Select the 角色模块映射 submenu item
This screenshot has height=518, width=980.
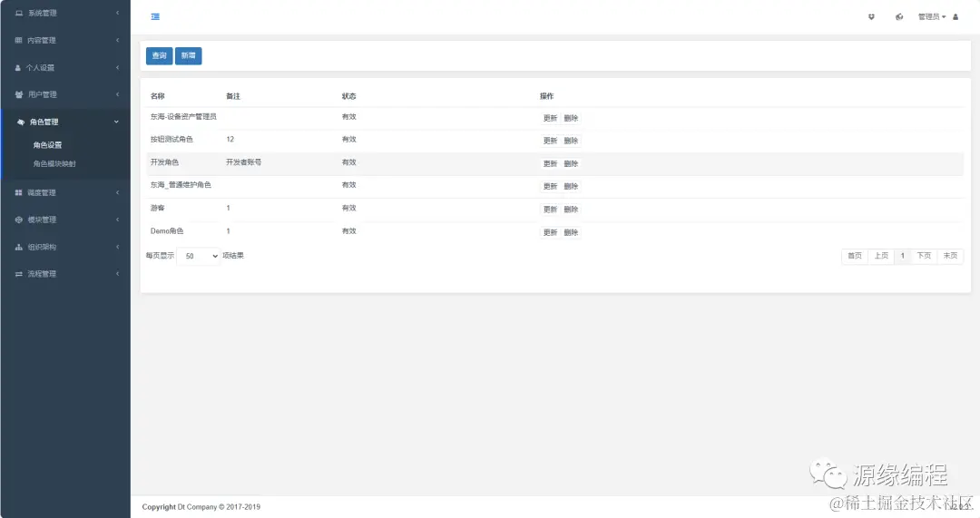pos(54,163)
